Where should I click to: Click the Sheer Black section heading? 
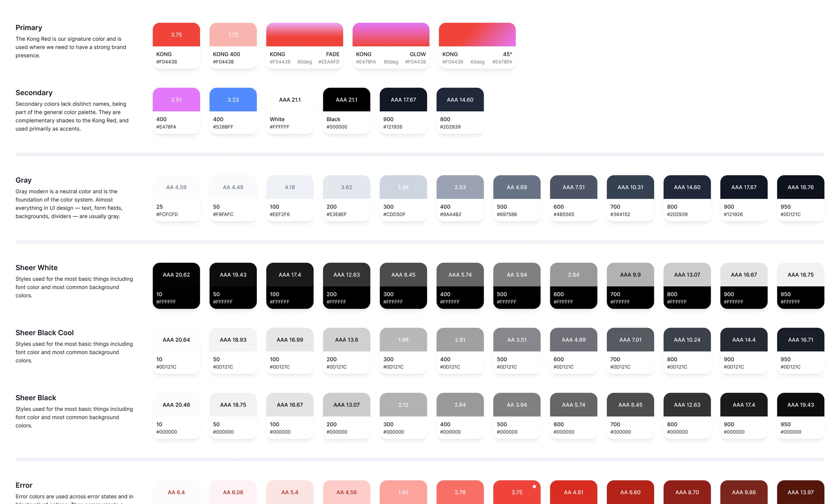click(x=36, y=398)
